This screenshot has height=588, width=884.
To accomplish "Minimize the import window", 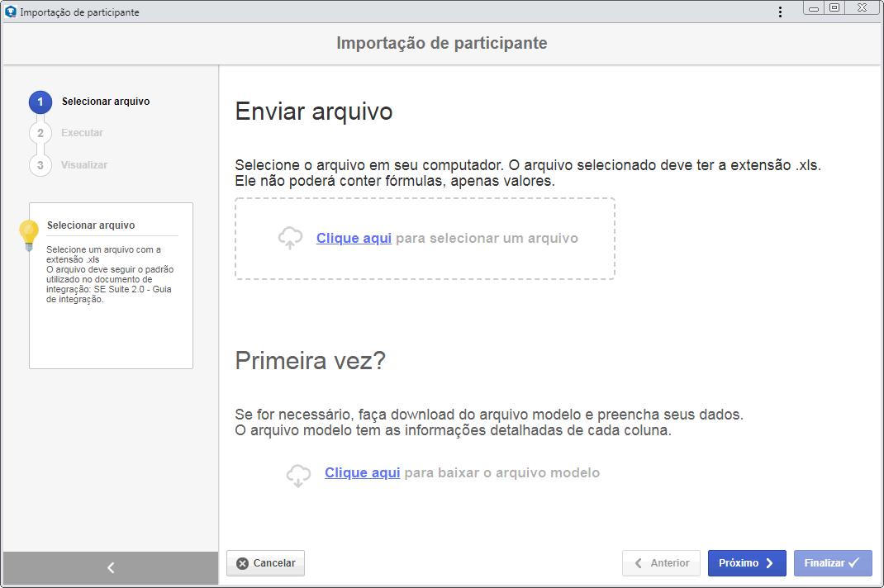I will [x=814, y=8].
